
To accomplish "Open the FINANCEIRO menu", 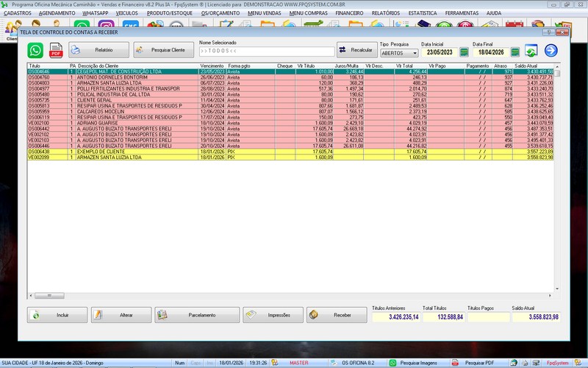I will (349, 13).
